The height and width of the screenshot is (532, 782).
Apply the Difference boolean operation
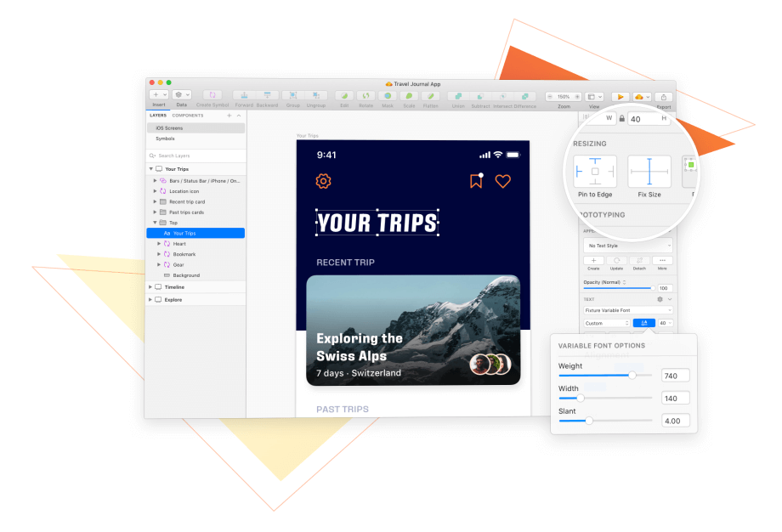(525, 96)
